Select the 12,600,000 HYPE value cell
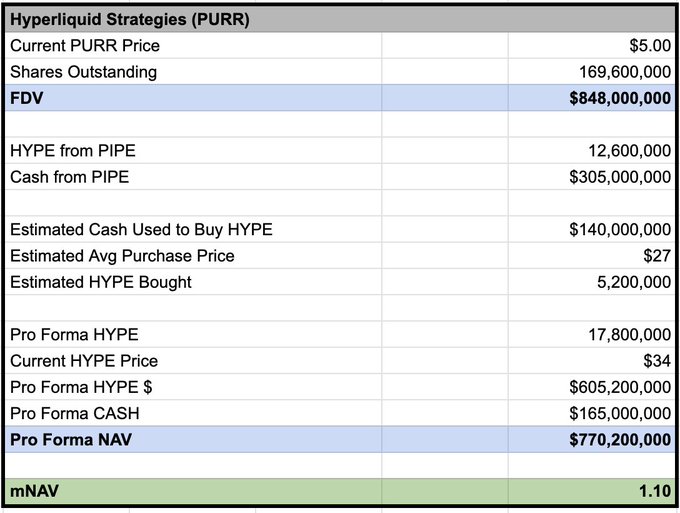The height and width of the screenshot is (513, 680). [630, 151]
